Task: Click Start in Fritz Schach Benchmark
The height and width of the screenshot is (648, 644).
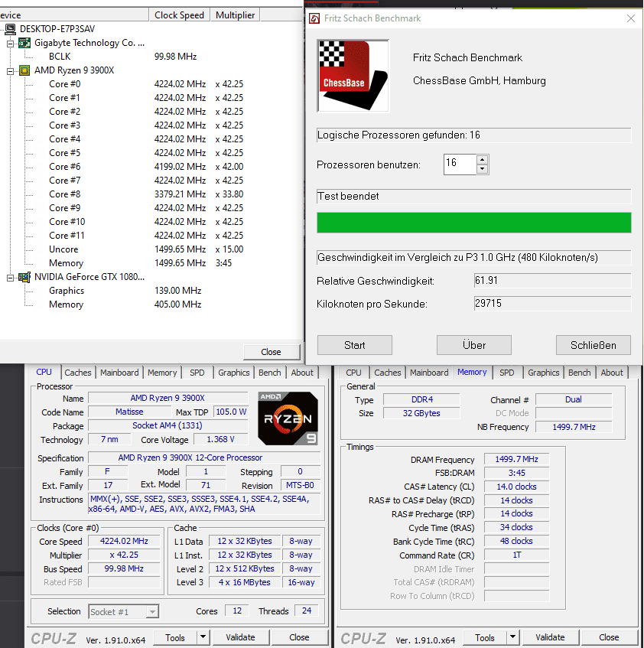Action: [x=354, y=345]
